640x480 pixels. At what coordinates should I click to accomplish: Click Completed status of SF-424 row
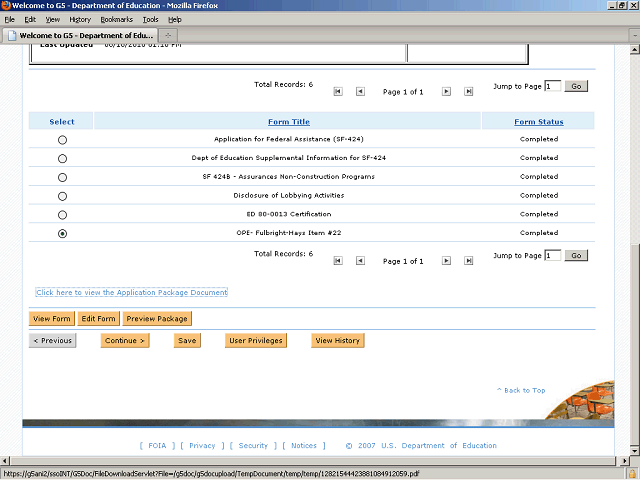(539, 139)
